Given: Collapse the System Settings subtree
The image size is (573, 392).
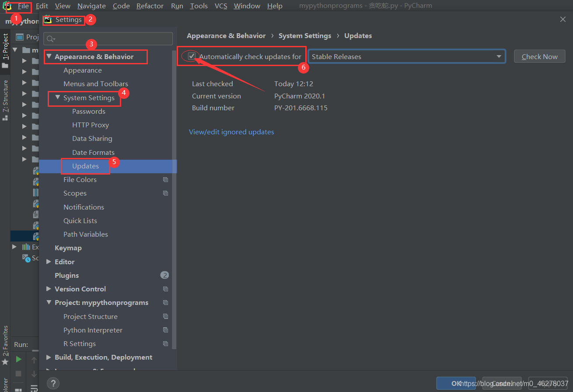Looking at the screenshot, I should [58, 98].
